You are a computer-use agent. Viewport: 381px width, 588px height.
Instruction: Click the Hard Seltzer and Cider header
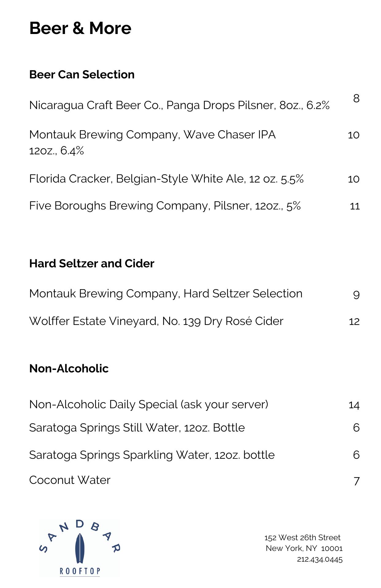pos(92,263)
